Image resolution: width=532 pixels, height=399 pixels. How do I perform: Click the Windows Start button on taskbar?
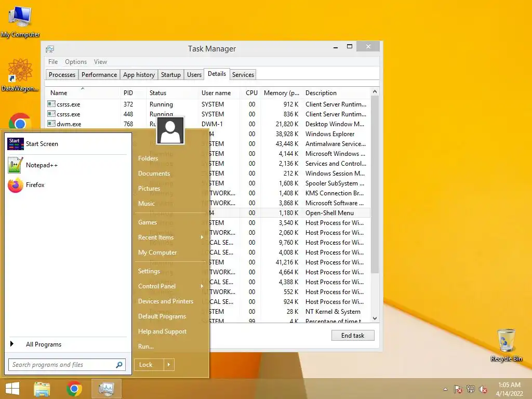click(x=12, y=389)
